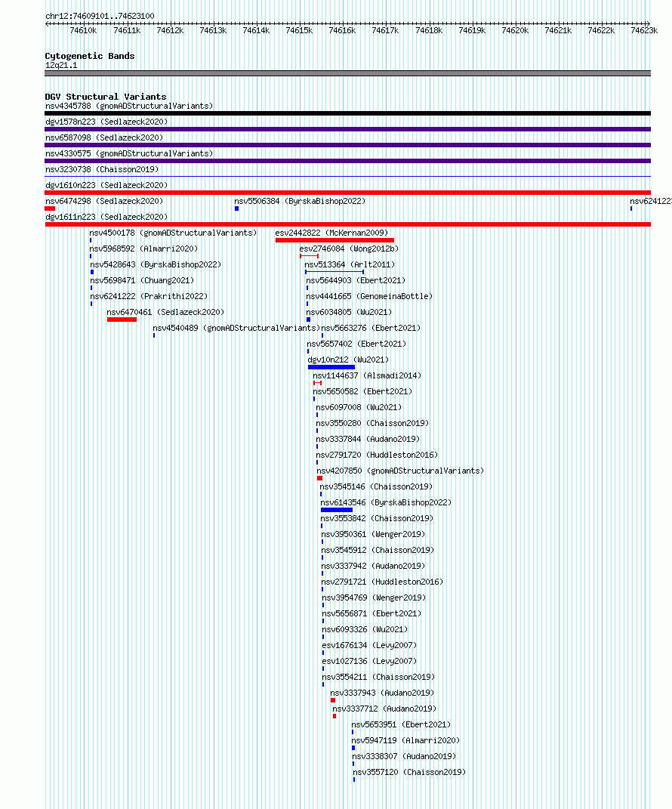Open dgv10n212 (Wu2021) label

tap(349, 360)
